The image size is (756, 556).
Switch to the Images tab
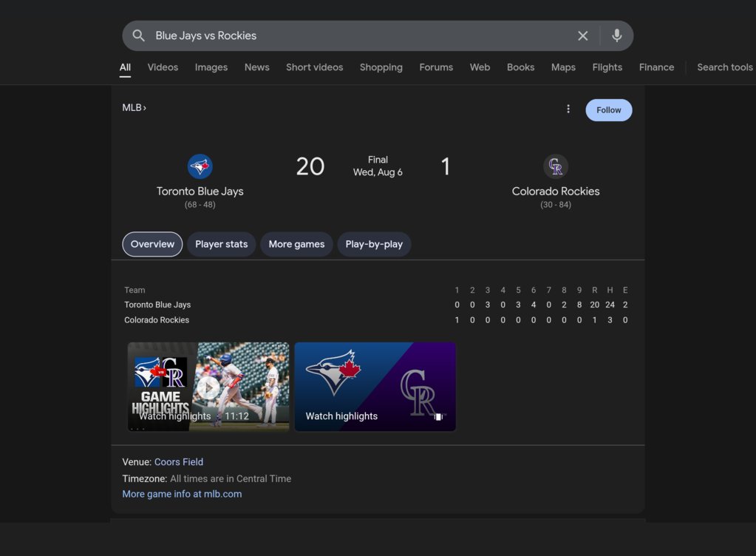click(211, 67)
